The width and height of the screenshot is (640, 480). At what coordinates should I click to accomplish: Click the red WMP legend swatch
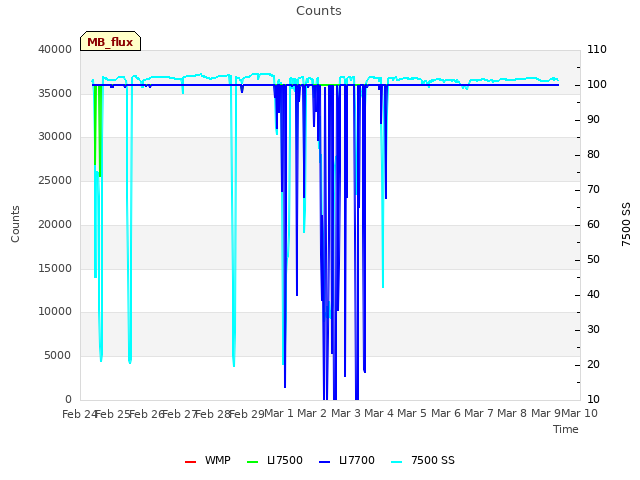pos(191,462)
